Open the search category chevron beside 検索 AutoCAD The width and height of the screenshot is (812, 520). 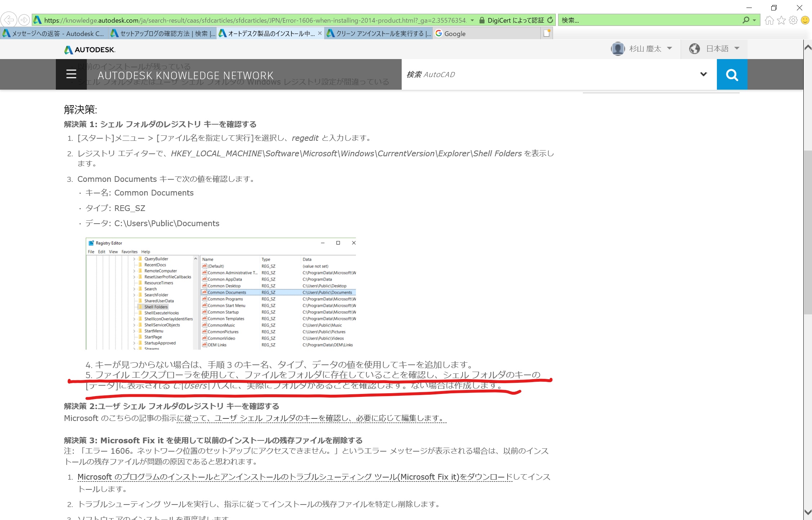(x=703, y=74)
